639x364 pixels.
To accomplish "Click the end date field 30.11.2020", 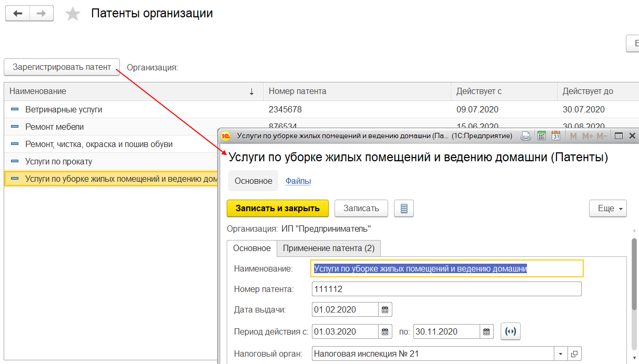I will click(447, 332).
